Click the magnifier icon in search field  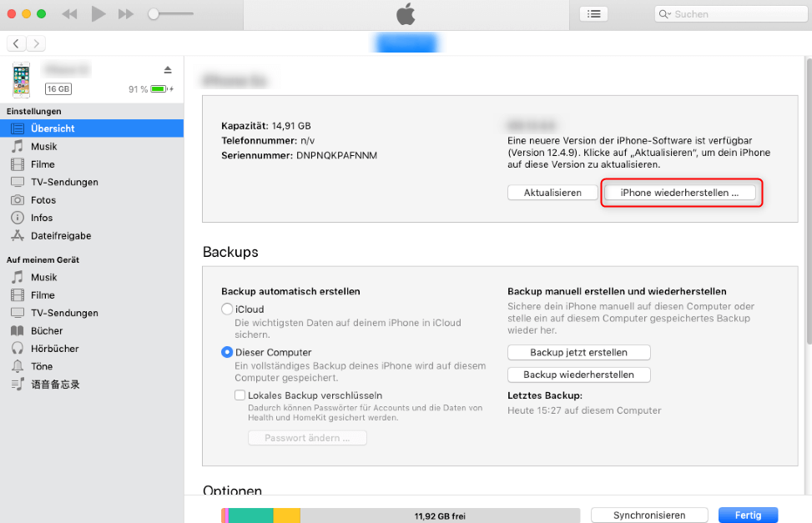[664, 14]
